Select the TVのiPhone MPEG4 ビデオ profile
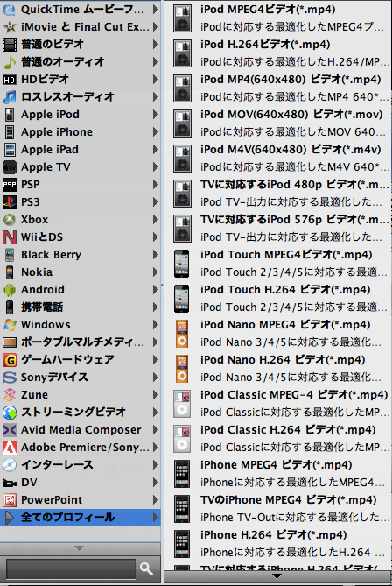 pos(278,509)
